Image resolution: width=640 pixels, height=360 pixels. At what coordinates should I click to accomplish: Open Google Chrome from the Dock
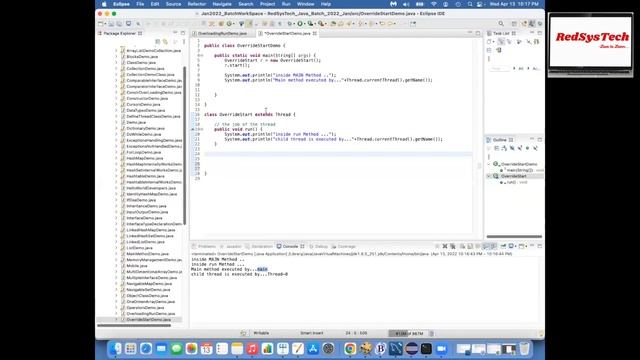coord(350,349)
